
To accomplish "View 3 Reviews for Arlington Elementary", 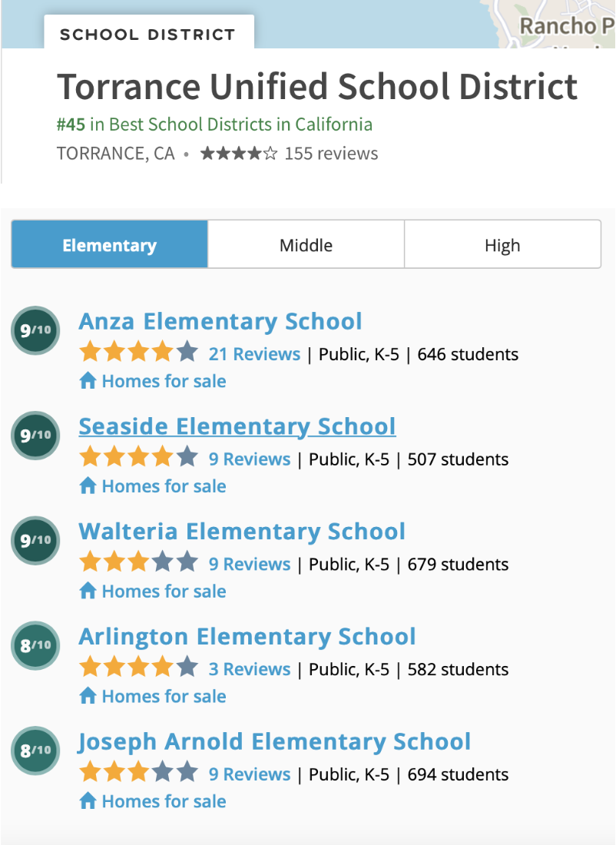I will (x=250, y=669).
